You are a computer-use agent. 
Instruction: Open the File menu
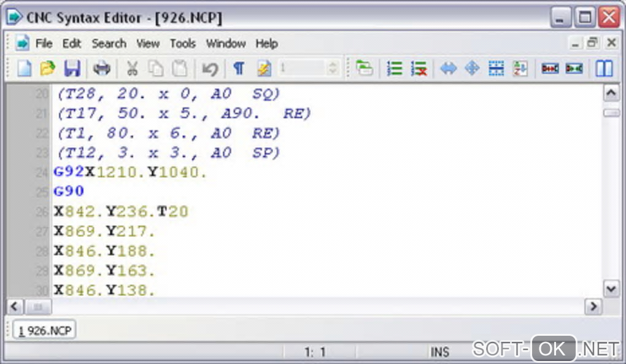coord(44,43)
